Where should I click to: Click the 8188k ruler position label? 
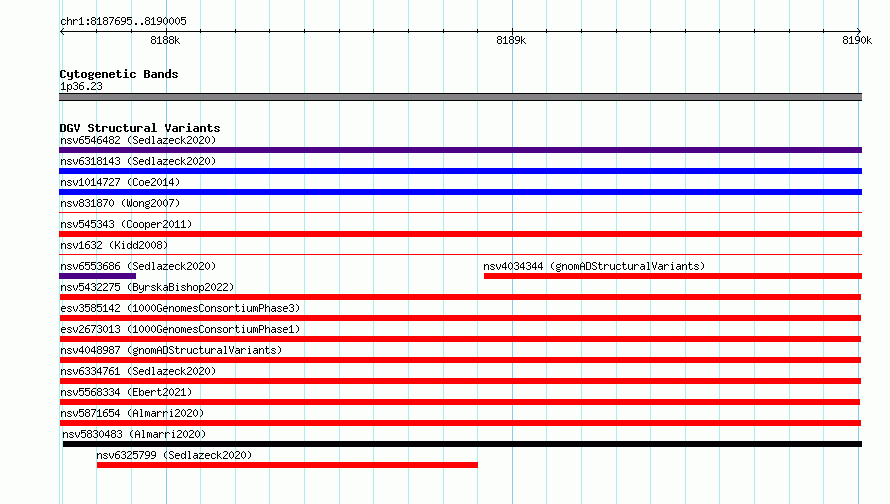(x=165, y=40)
